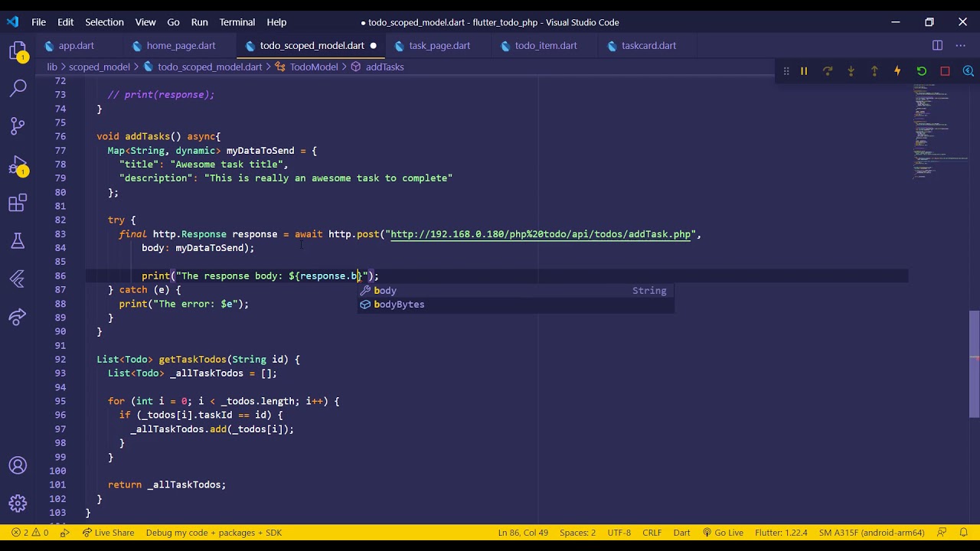The height and width of the screenshot is (551, 980).
Task: Click the editor vertical scrollbar thumb
Action: [x=974, y=364]
